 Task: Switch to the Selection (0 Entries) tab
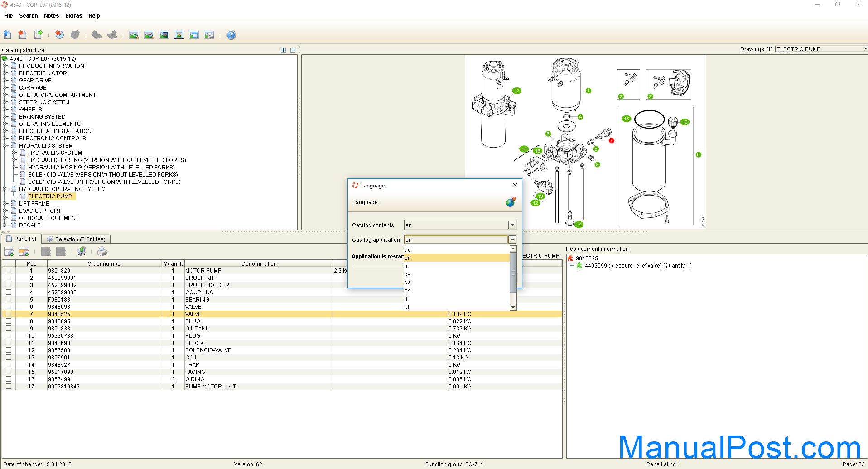pos(76,239)
